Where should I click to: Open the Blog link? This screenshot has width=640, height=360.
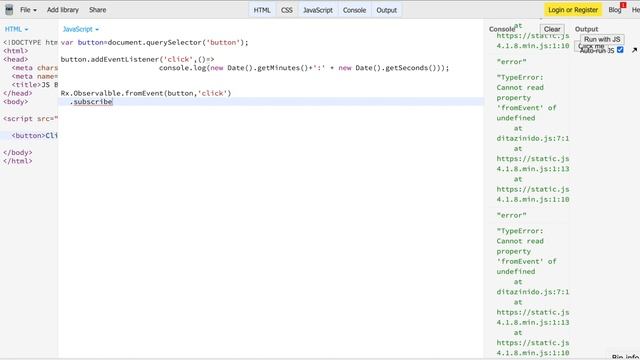coord(614,10)
